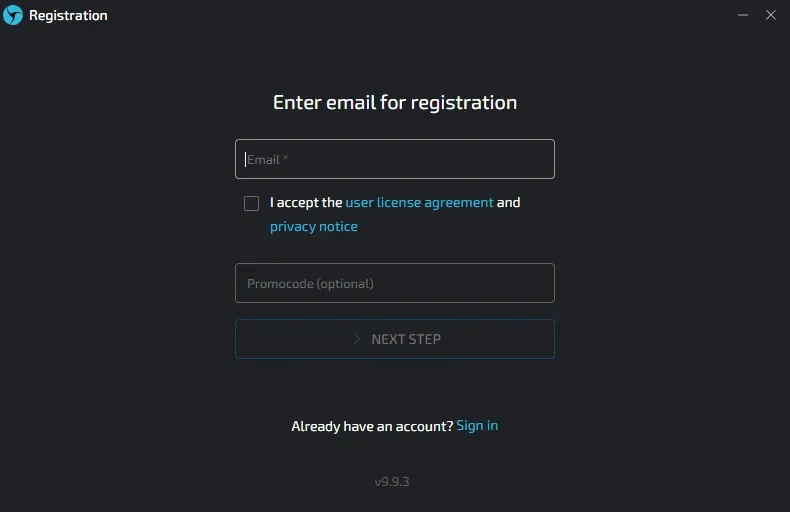Click the app logo in title bar
The height and width of the screenshot is (512, 790).
(13, 15)
